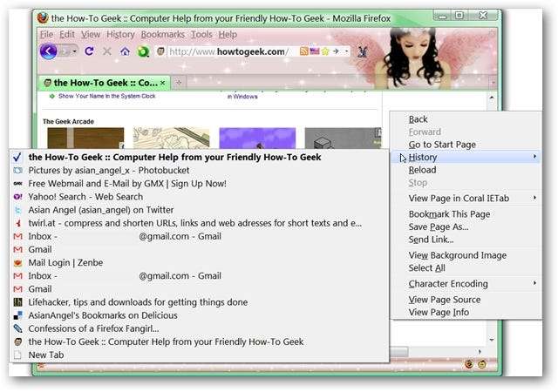Open Mail Login | Zenbe entry
Image resolution: width=558 pixels, height=392 pixels.
click(x=200, y=262)
